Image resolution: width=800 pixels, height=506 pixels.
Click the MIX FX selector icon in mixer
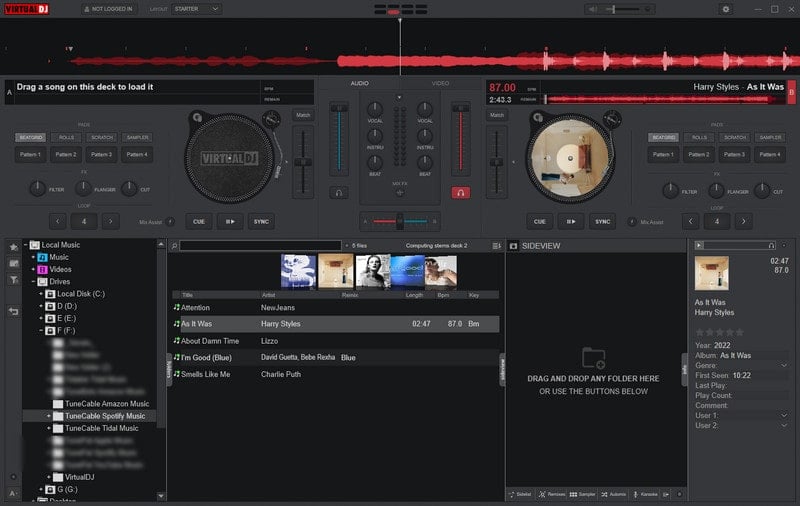400,193
